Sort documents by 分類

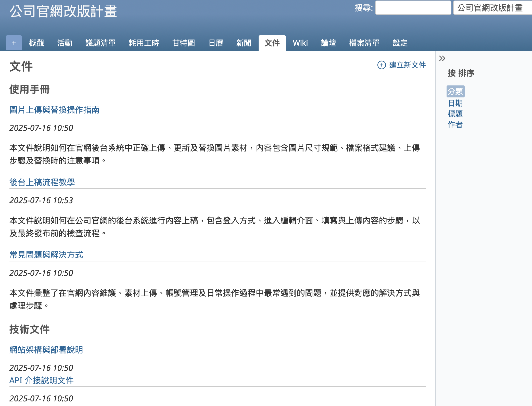tap(455, 91)
